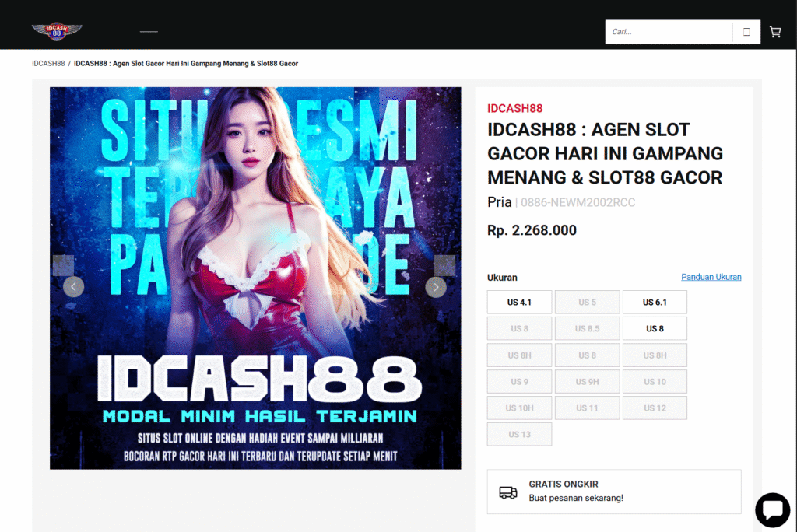Open the header navigation menu line
797x532 pixels.
[x=149, y=32]
